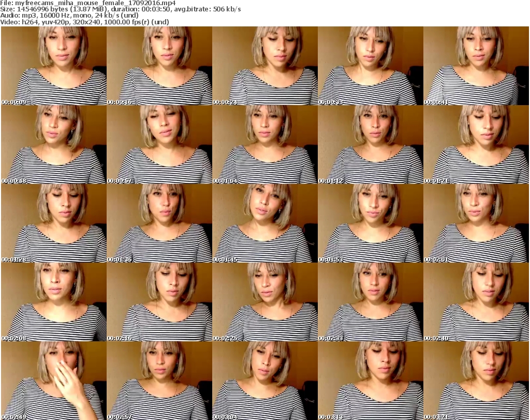The height and width of the screenshot is (420, 530).
Task: Open the thumbnail stamped 00:00:24
Action: [x=265, y=66]
